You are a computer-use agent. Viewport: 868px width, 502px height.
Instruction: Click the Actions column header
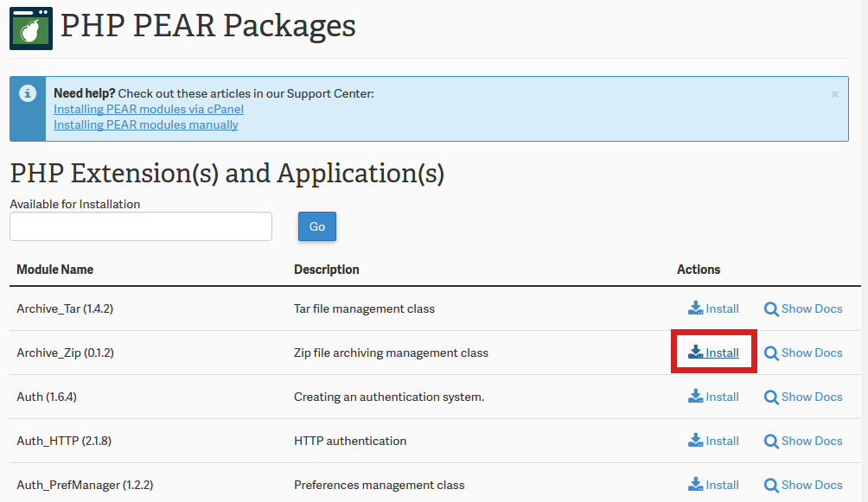[x=699, y=270]
